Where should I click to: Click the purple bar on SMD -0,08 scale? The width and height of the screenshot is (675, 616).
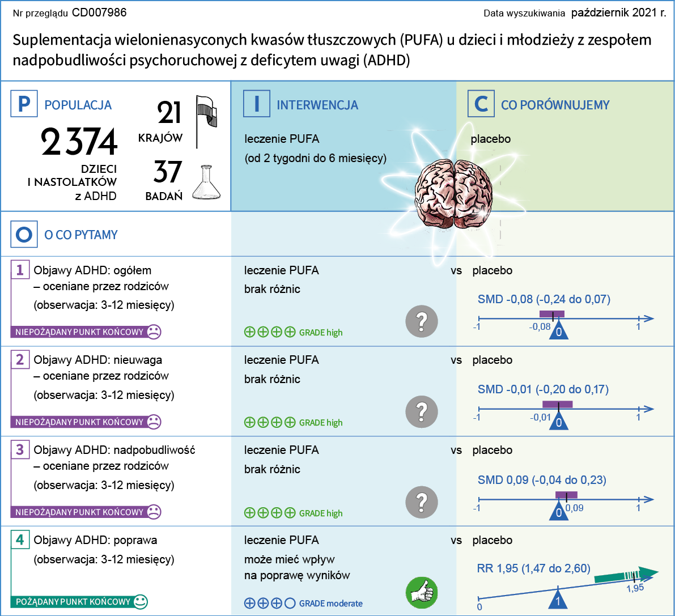click(x=551, y=314)
